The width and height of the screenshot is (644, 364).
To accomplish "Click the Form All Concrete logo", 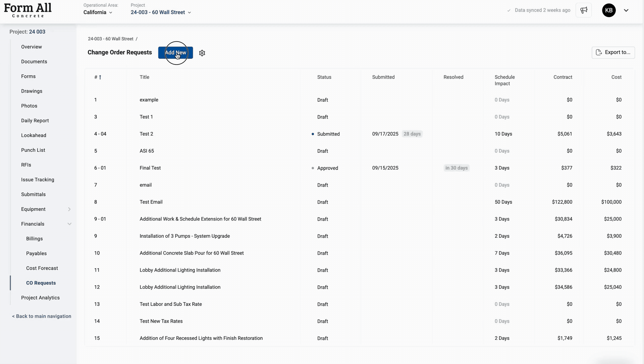I will click(x=28, y=10).
